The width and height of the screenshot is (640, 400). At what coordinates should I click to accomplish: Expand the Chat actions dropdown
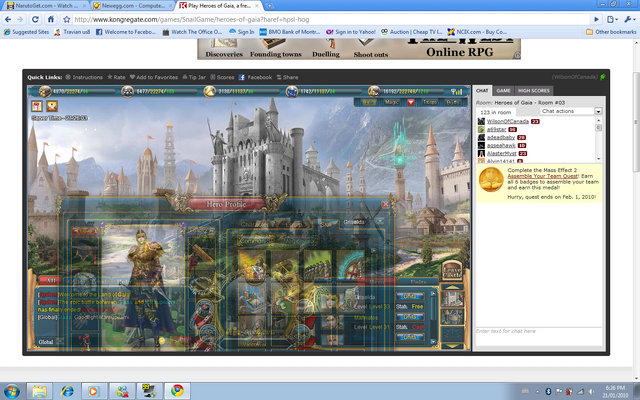click(598, 111)
